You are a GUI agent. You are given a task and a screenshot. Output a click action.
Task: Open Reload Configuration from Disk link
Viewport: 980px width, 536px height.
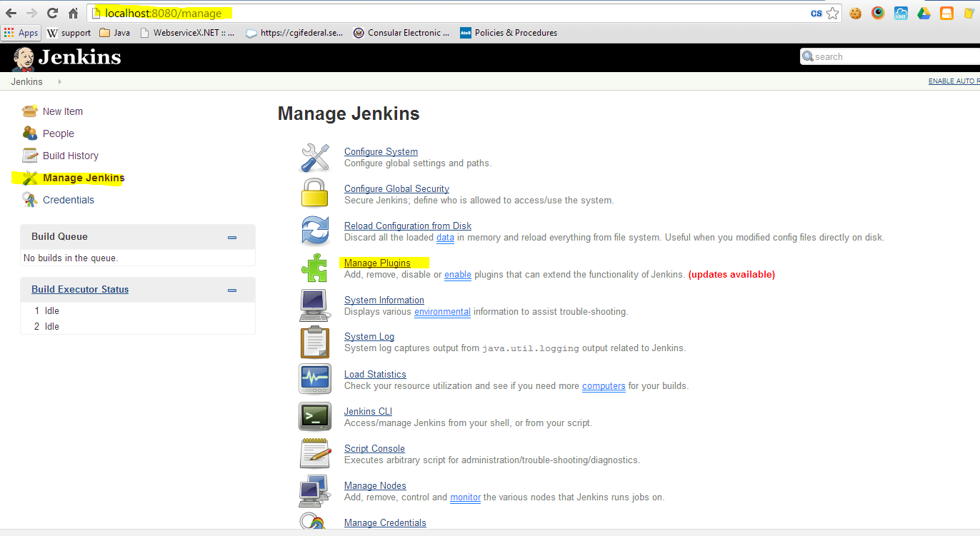tap(408, 226)
